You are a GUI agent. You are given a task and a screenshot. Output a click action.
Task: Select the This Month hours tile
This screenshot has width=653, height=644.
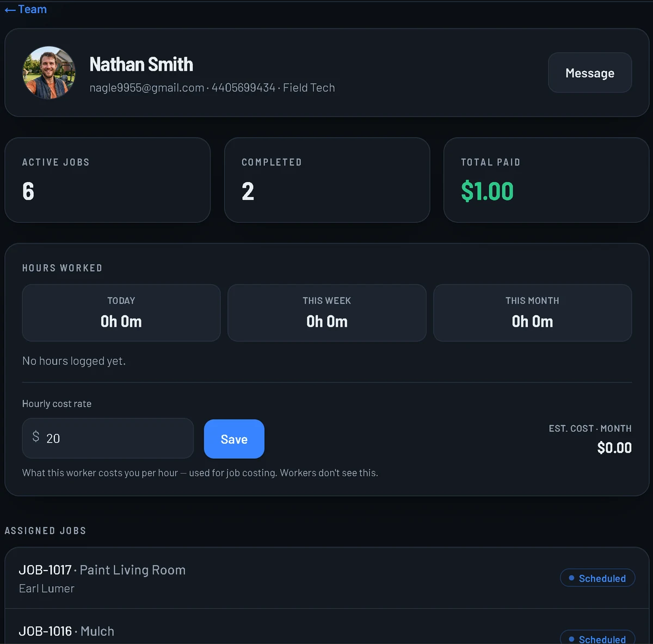coord(533,312)
